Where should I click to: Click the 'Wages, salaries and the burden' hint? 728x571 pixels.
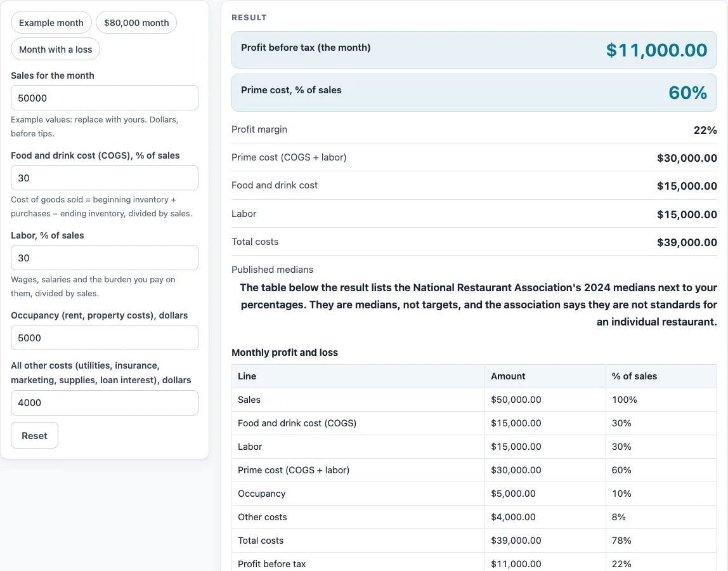93,286
